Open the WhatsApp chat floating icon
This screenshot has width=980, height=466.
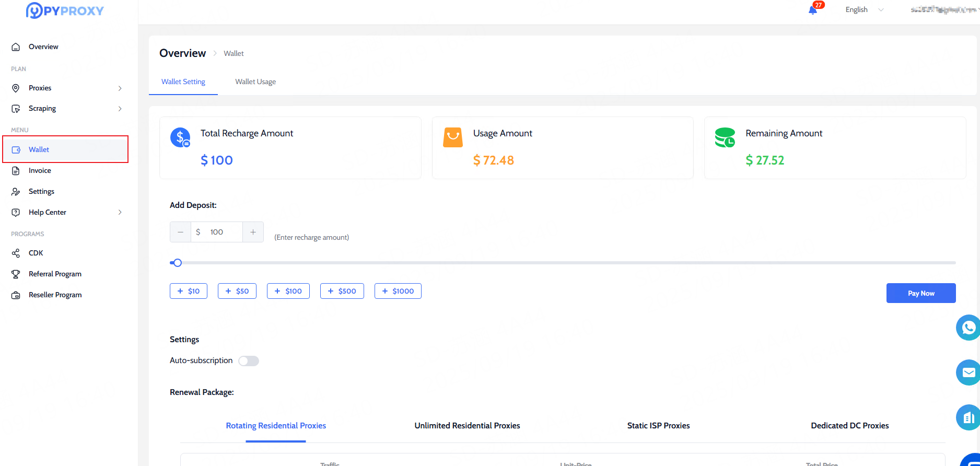coord(968,328)
